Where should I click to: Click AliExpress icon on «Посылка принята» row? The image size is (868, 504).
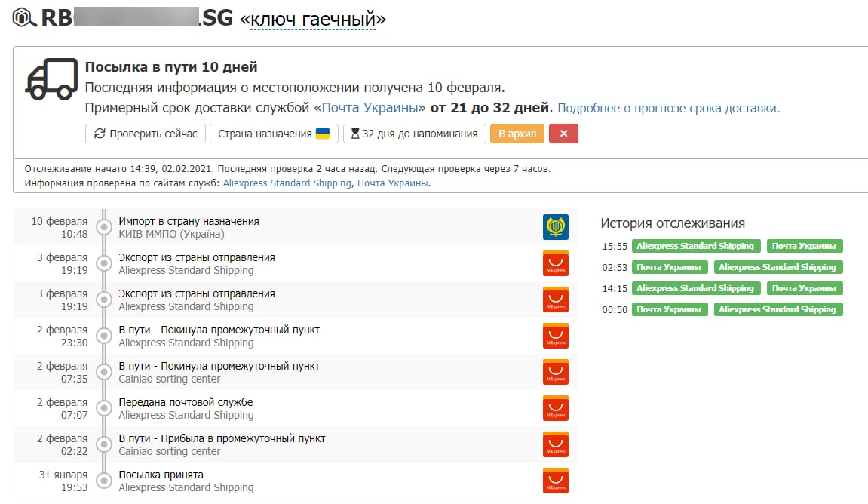pyautogui.click(x=555, y=481)
